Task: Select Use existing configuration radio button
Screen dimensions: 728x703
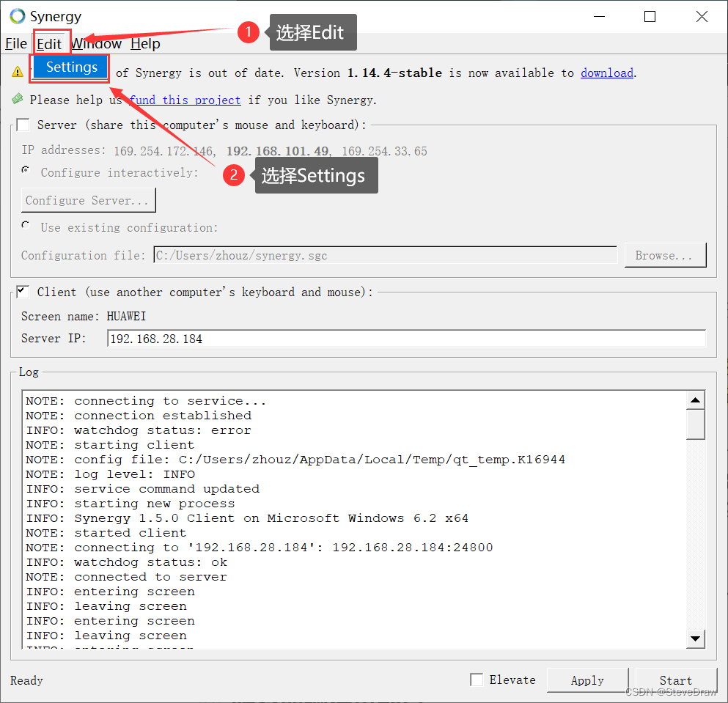Action: (x=26, y=226)
